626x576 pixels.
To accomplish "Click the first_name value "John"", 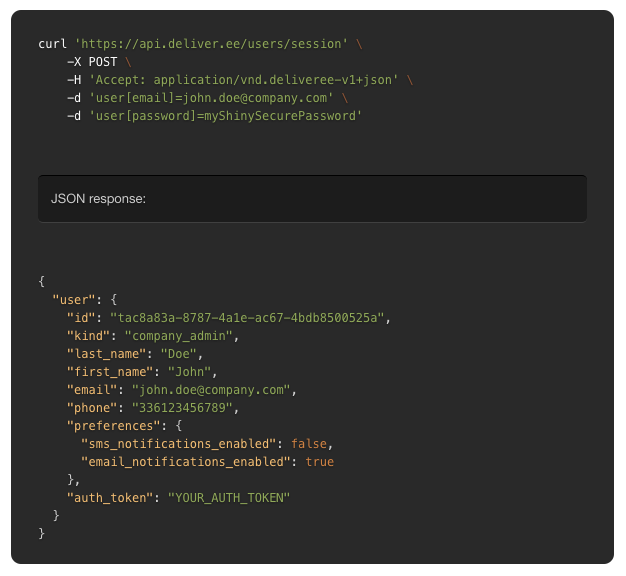I will (x=190, y=372).
